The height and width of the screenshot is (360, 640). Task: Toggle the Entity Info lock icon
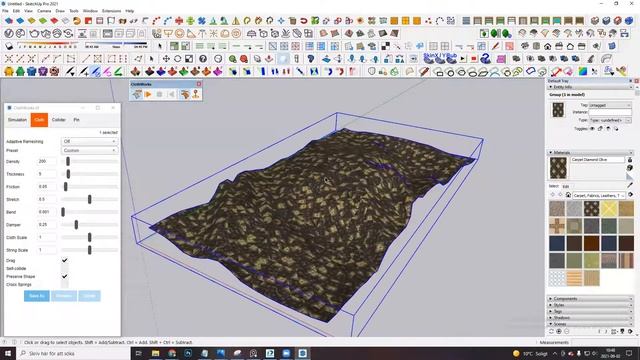pos(600,129)
